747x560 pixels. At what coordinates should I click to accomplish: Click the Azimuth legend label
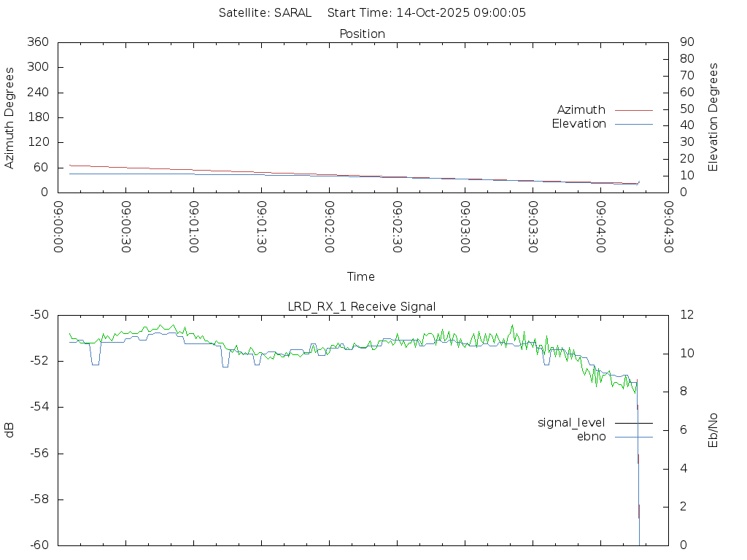[x=581, y=110]
